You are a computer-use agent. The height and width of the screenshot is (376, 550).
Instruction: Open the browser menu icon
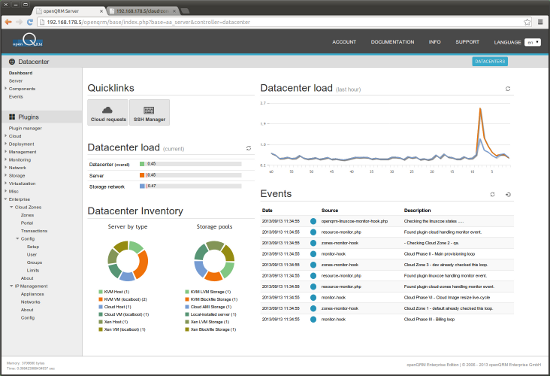pos(540,22)
